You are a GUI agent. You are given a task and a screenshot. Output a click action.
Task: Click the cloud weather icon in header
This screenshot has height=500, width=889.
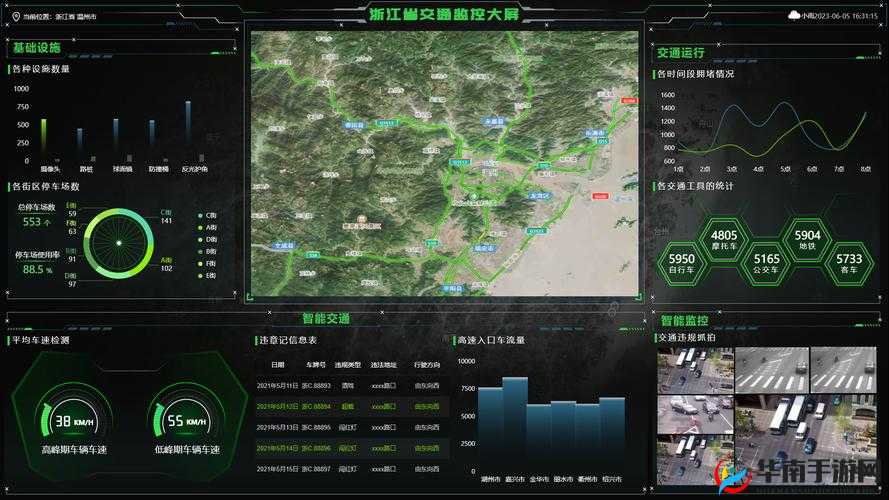click(795, 15)
